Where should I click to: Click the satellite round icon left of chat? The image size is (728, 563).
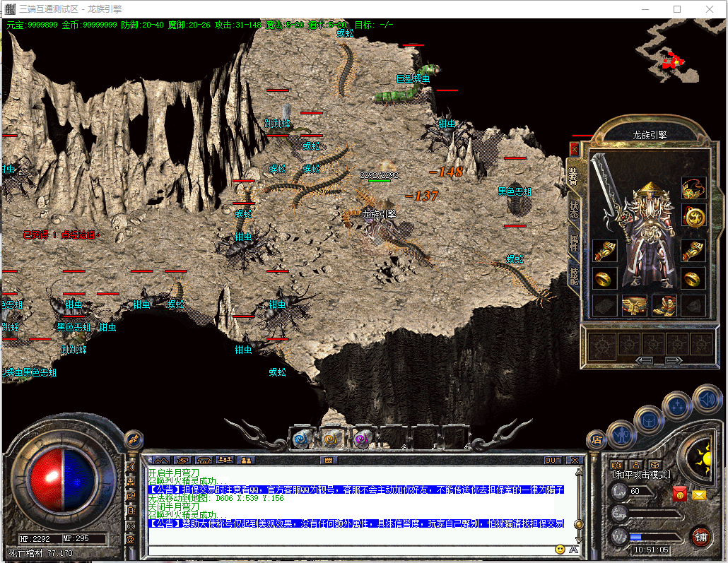pos(134,439)
